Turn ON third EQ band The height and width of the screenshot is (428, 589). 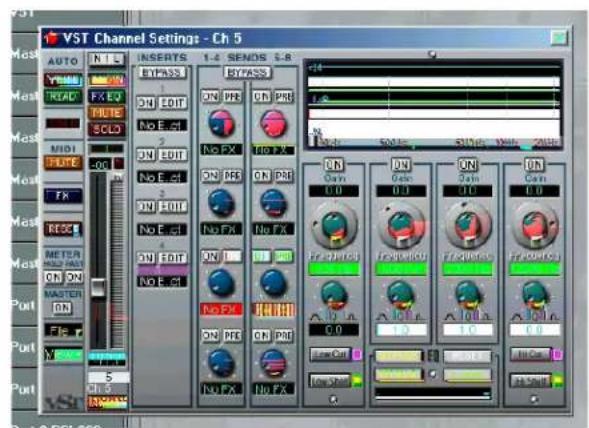pos(467,165)
